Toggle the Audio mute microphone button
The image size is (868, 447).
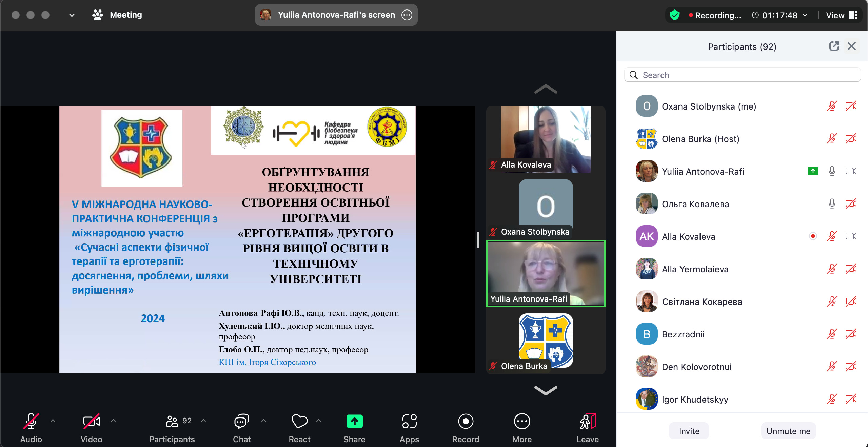(x=31, y=422)
